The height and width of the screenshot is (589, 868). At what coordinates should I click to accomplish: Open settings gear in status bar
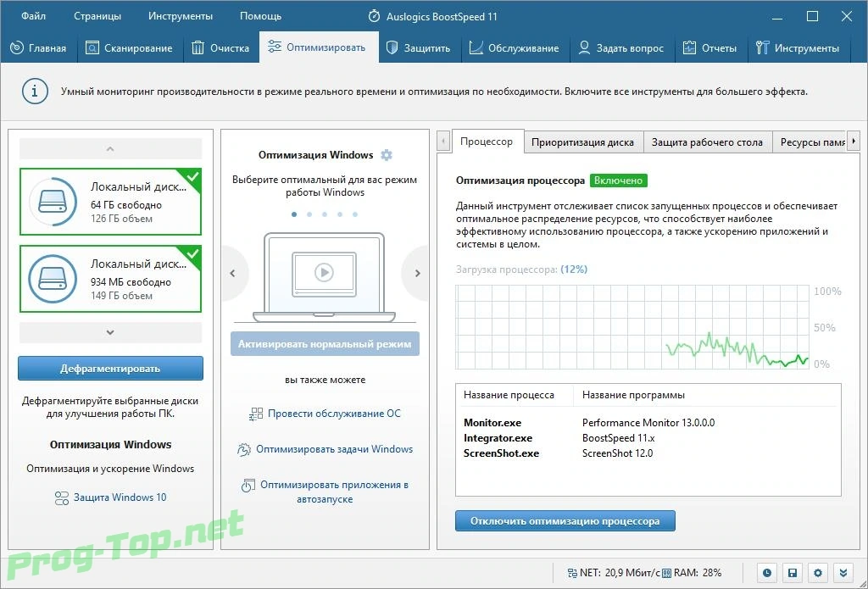click(x=818, y=573)
